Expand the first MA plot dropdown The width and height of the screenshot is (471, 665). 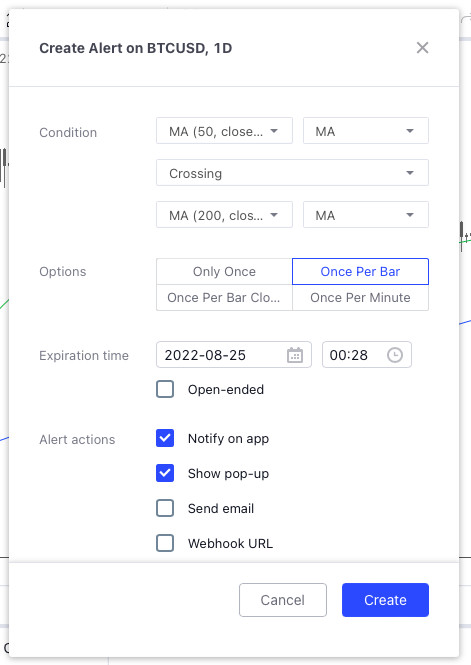pyautogui.click(x=365, y=131)
